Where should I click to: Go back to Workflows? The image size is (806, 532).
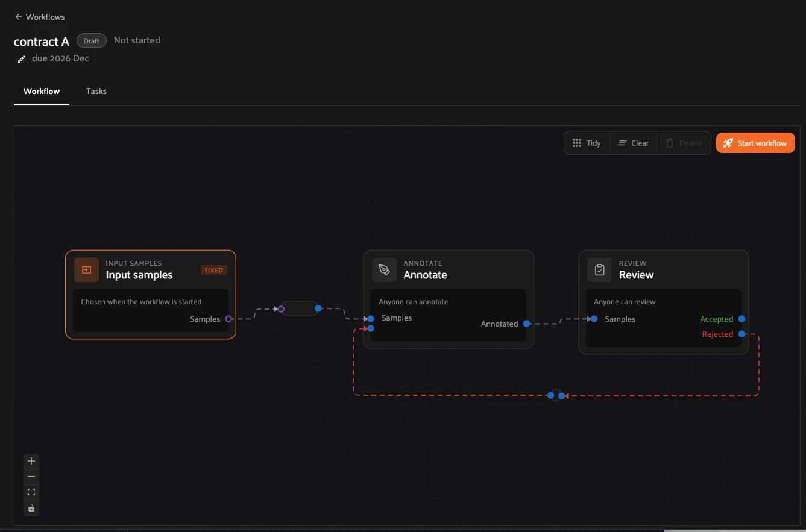[40, 17]
